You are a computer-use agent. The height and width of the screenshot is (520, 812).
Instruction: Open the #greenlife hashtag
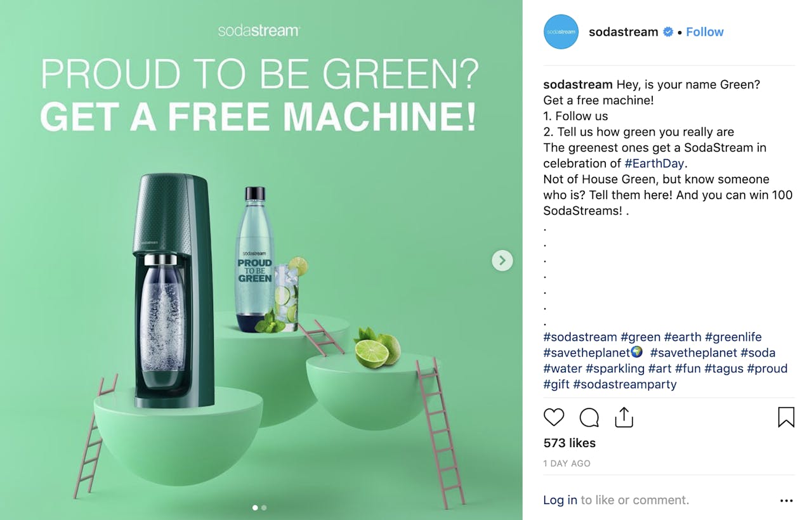tap(733, 337)
